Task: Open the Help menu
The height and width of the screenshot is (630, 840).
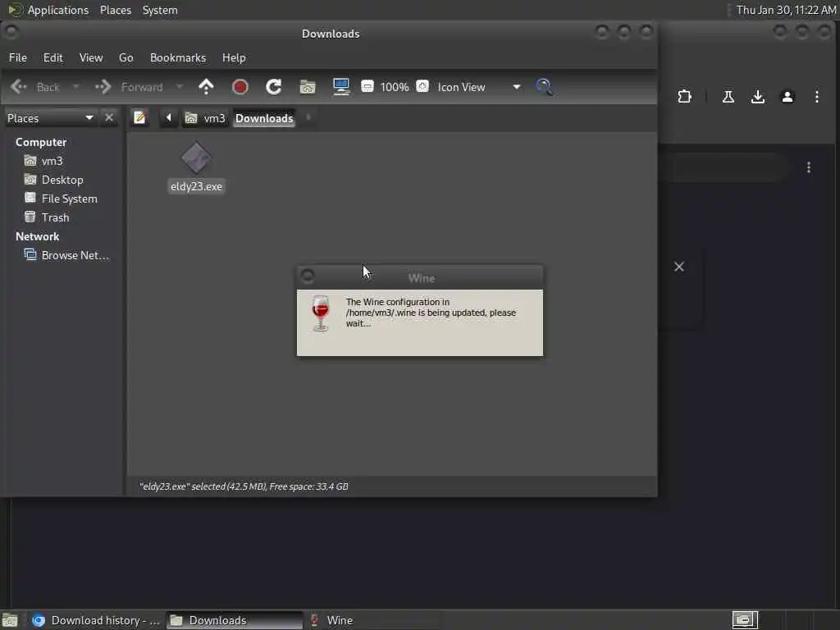Action: click(x=234, y=57)
